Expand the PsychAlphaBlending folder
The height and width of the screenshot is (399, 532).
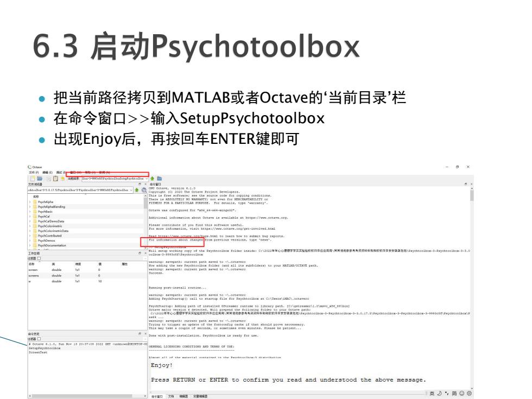click(30, 207)
